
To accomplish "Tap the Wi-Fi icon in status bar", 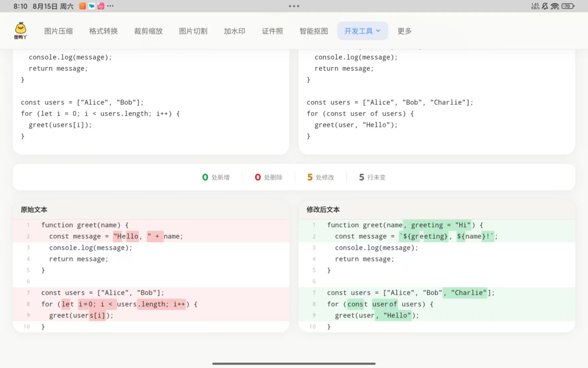I will pos(555,6).
